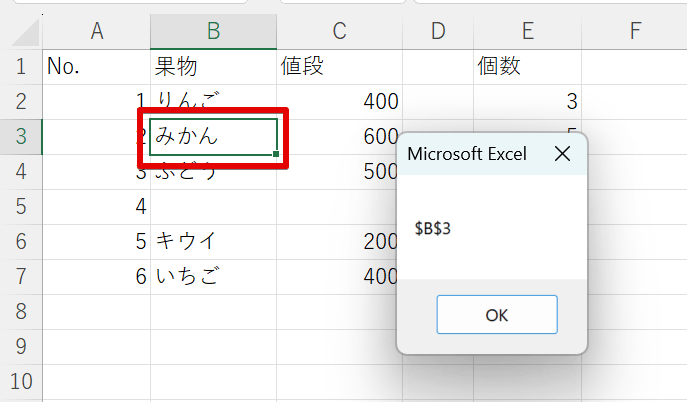
Task: Click the No. cell showing 6
Action: (x=96, y=277)
